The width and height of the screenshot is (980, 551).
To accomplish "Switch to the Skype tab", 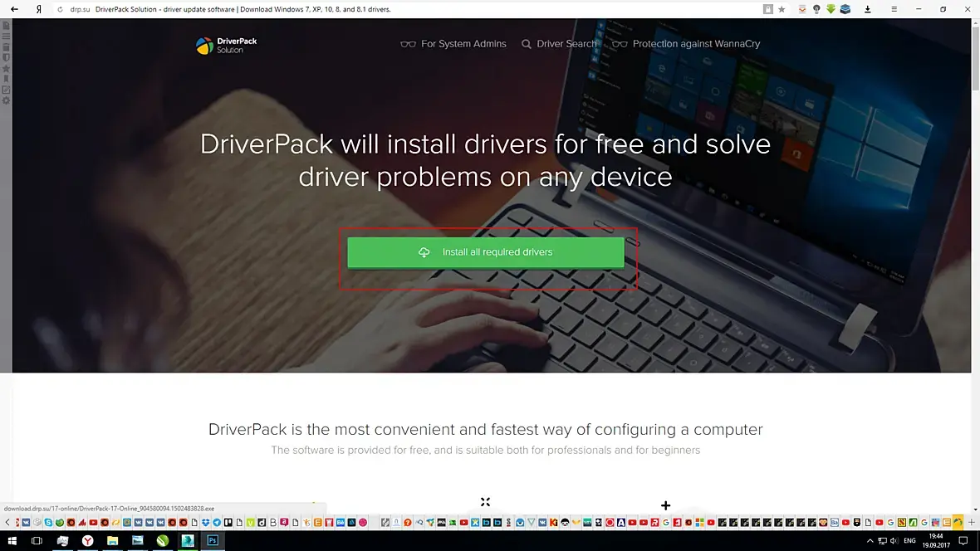I will [48, 522].
